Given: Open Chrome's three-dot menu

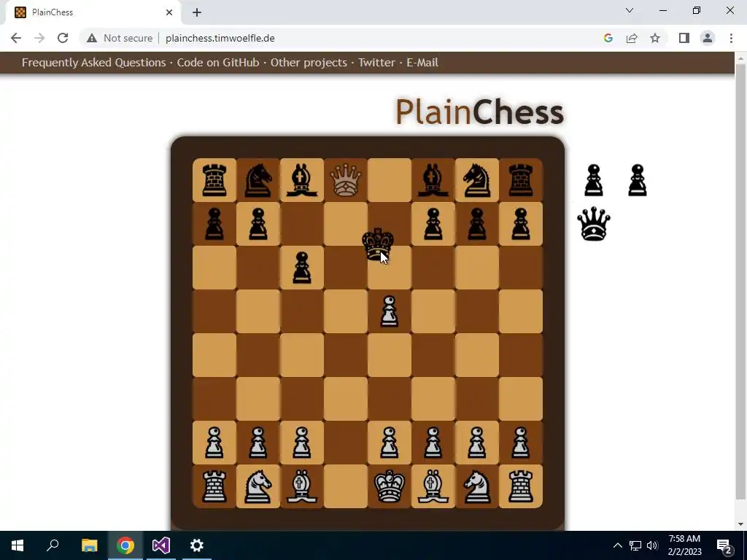Looking at the screenshot, I should tap(731, 38).
